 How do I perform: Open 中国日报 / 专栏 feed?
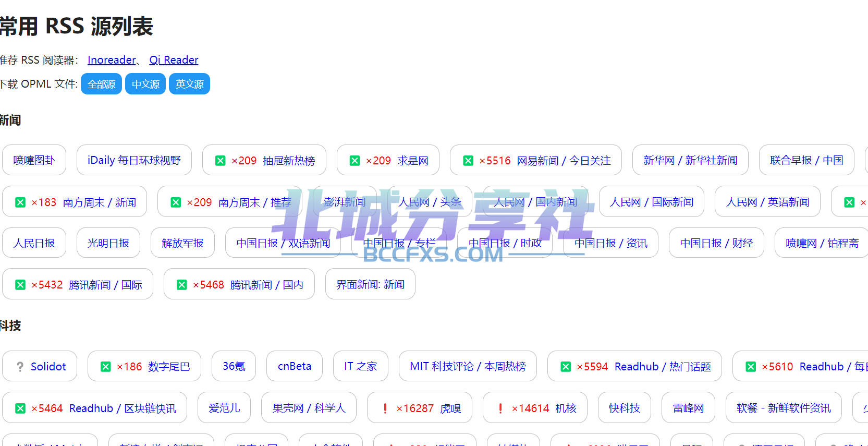[x=399, y=243]
